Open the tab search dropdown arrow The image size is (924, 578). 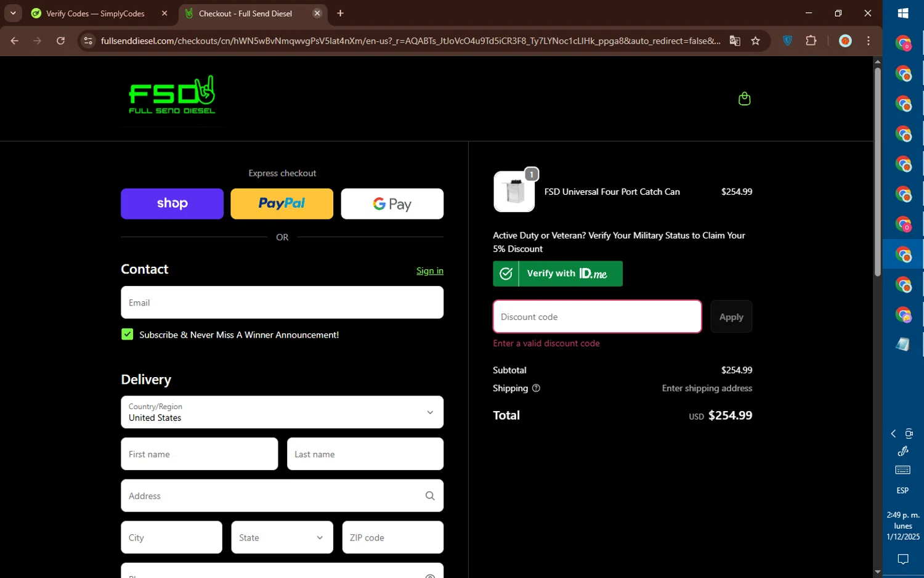pos(13,13)
